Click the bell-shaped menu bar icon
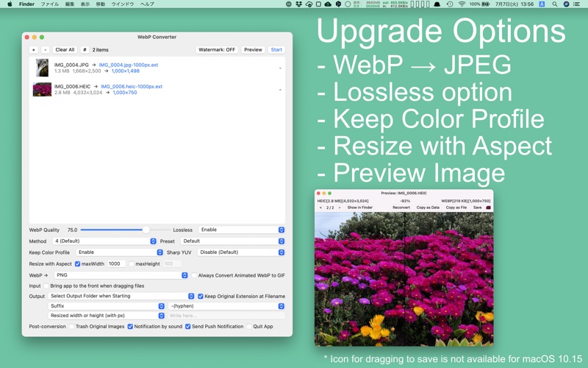Viewport: 588px width, 368px height. point(437,4)
